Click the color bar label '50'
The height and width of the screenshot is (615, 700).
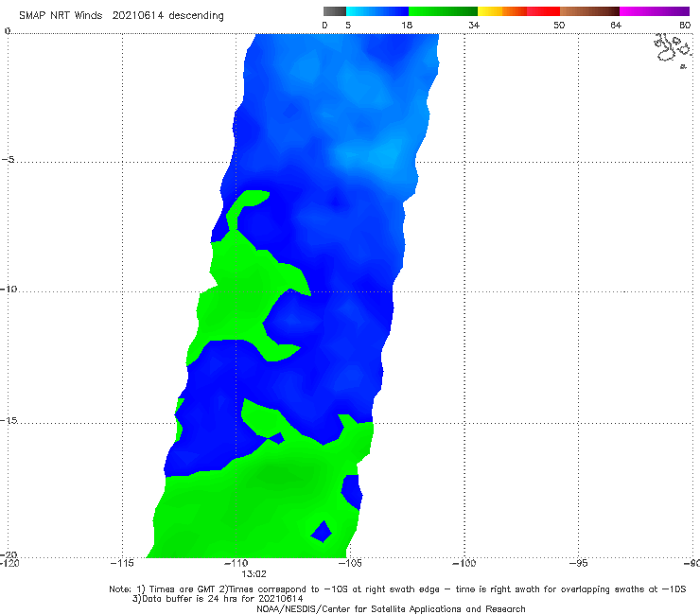coord(559,25)
